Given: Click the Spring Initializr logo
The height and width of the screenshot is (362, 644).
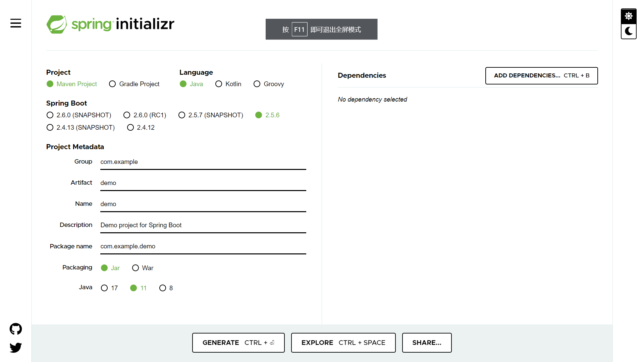Looking at the screenshot, I should 110,24.
